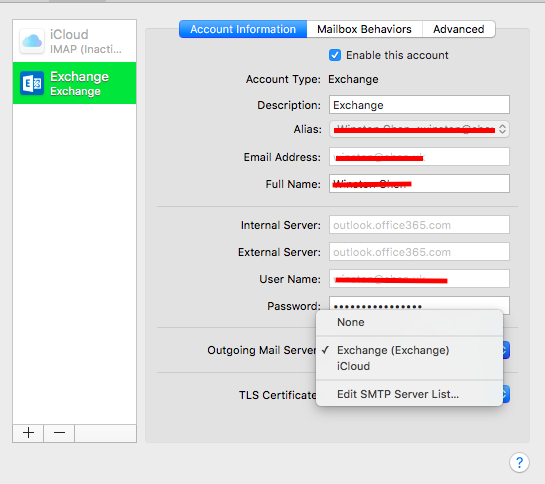Viewport: 545px width, 484px height.
Task: Click the Email Address field
Action: click(x=419, y=156)
